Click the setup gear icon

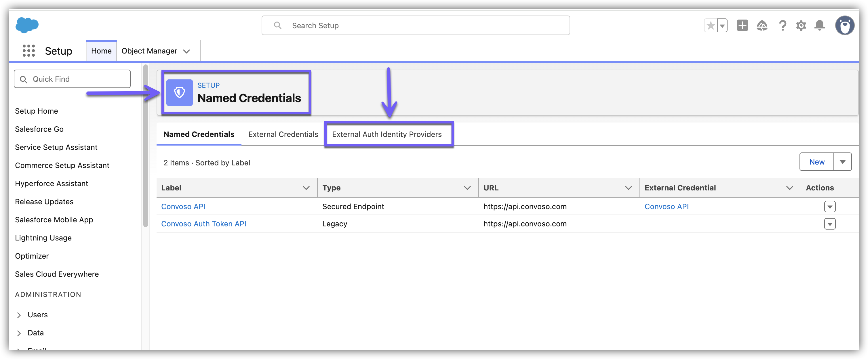point(801,26)
